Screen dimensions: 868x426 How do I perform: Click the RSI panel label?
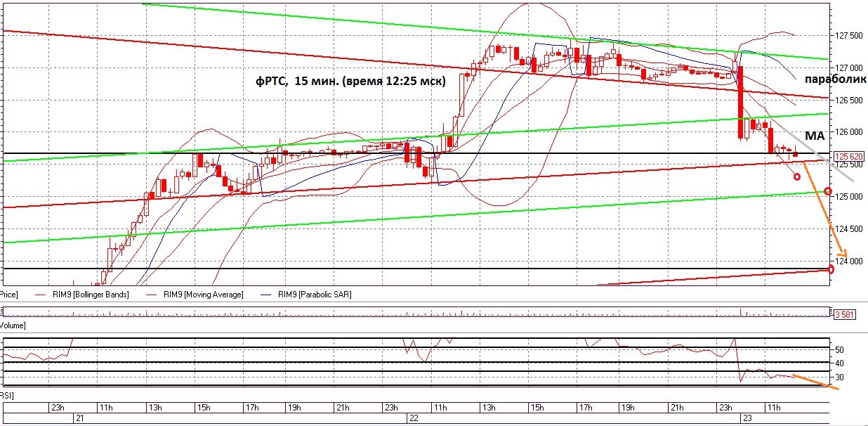(x=8, y=396)
